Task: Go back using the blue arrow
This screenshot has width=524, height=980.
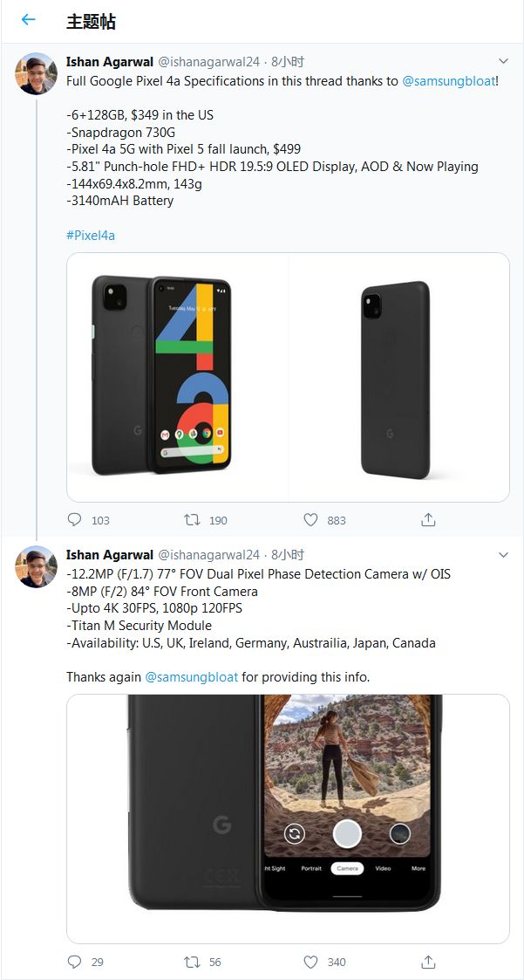Action: [x=28, y=20]
